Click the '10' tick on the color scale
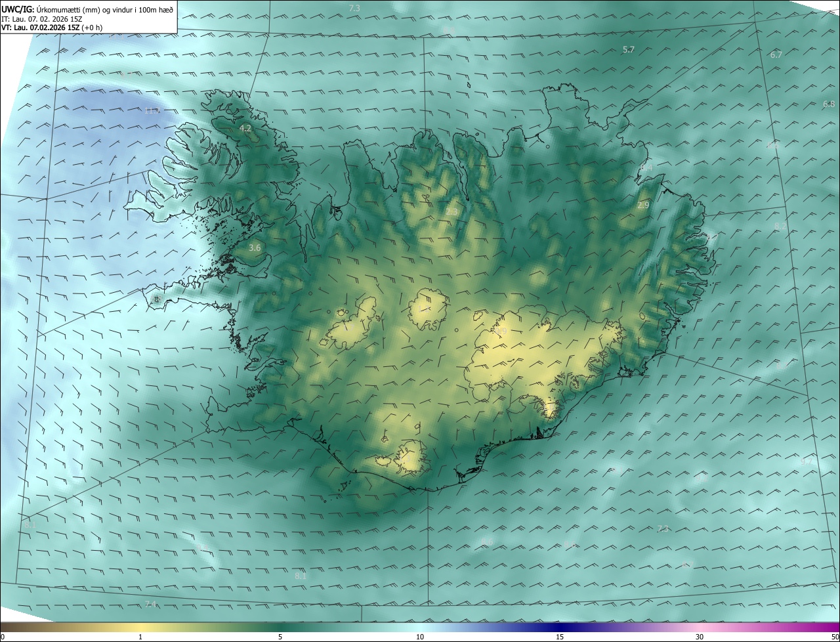This screenshot has height=642, width=840. click(420, 637)
